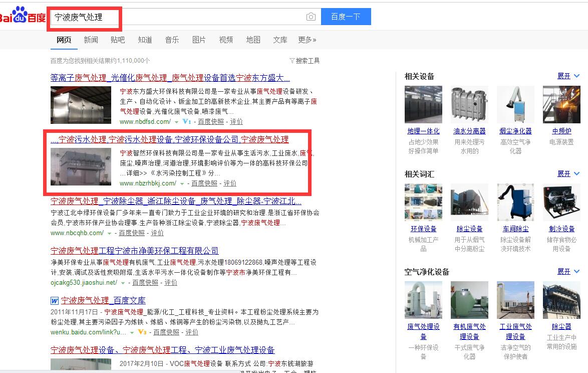Open dropdown arrow next to wenku.baidu.com link

132,332
